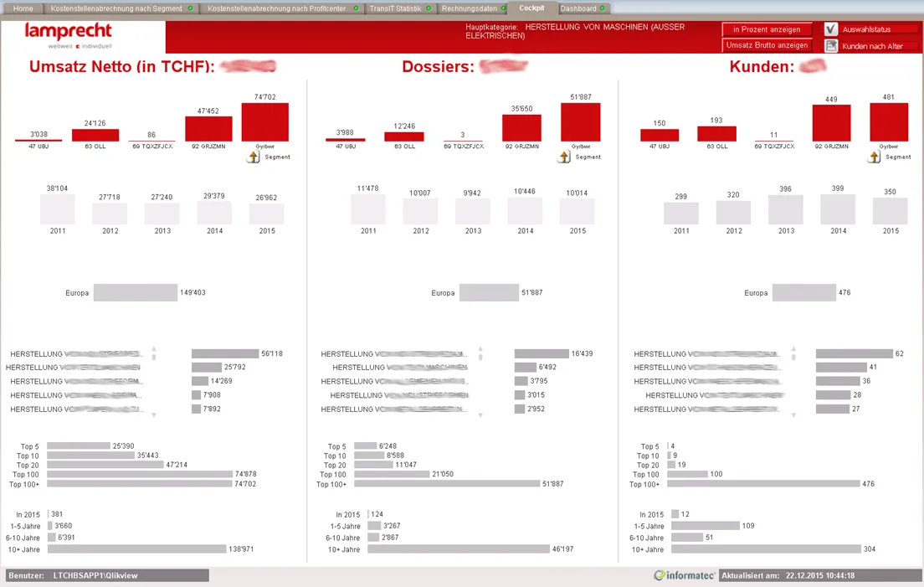Click the Segment drill-up arrow under Dossiers chart

(564, 157)
